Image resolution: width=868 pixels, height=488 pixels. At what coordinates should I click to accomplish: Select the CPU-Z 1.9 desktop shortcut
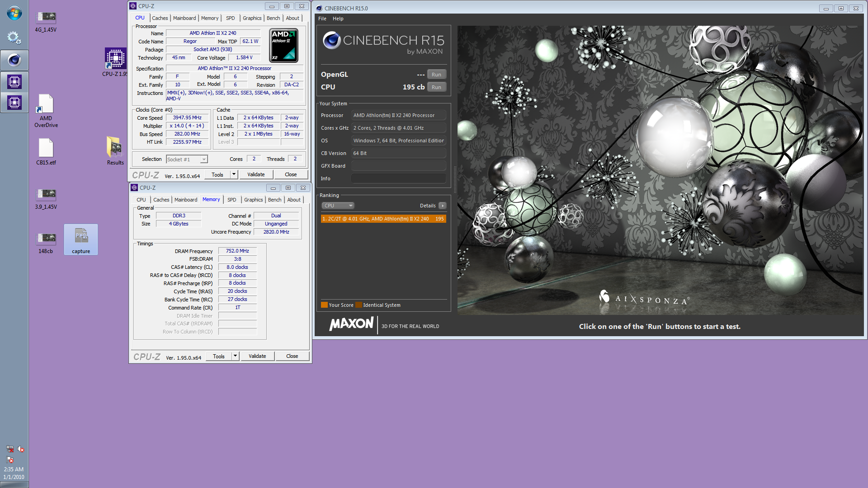point(115,62)
